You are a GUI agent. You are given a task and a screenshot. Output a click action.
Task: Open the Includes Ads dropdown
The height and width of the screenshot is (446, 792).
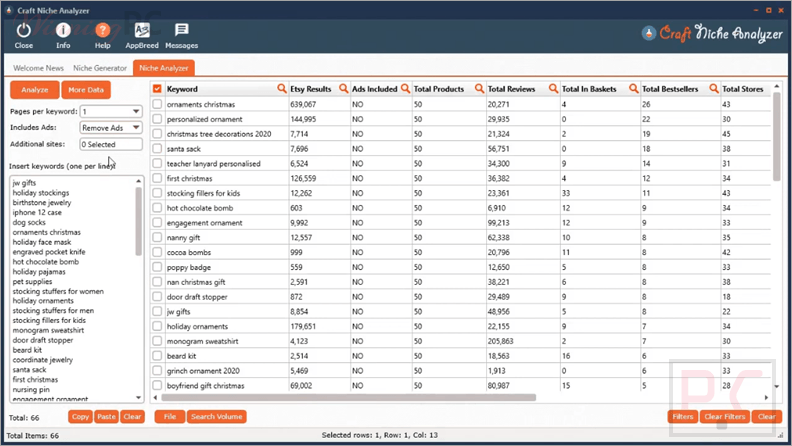pos(111,128)
